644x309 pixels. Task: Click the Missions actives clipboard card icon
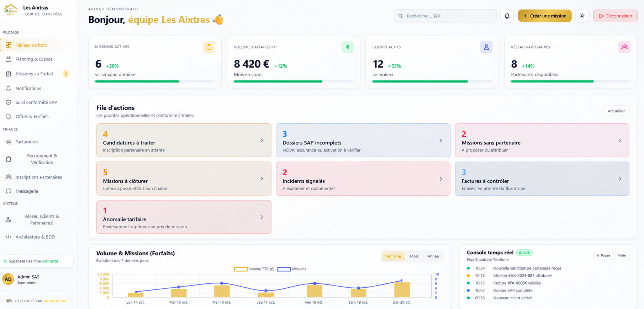(x=209, y=47)
